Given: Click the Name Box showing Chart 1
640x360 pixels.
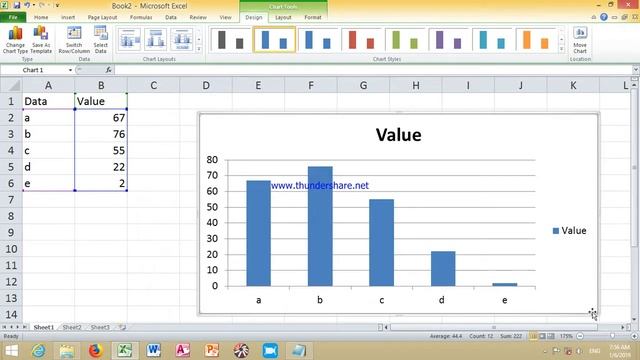Looking at the screenshot, I should (x=33, y=70).
